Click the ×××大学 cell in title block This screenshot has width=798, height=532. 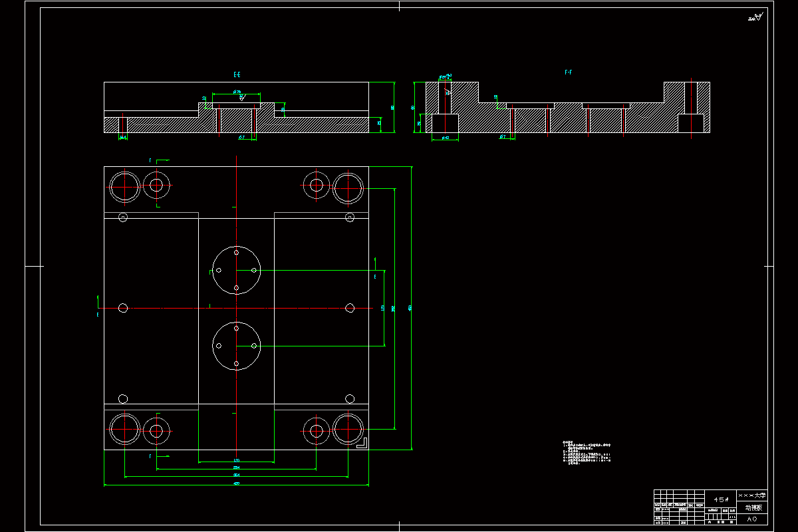point(752,495)
